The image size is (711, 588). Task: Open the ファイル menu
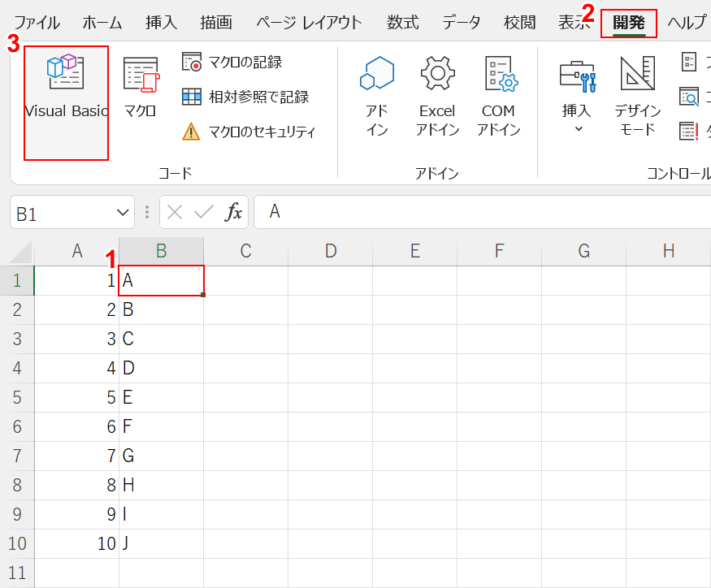37,22
